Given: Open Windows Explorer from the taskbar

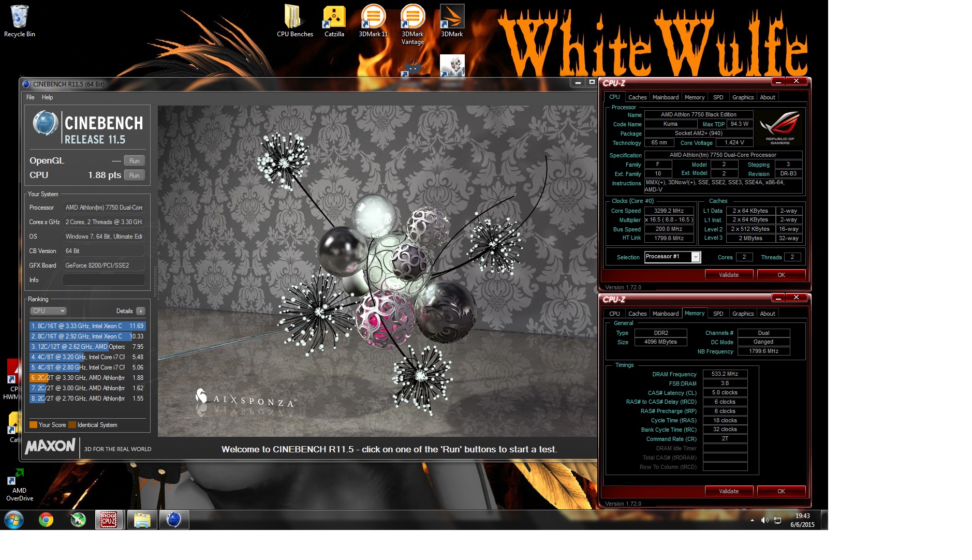Looking at the screenshot, I should 142,519.
